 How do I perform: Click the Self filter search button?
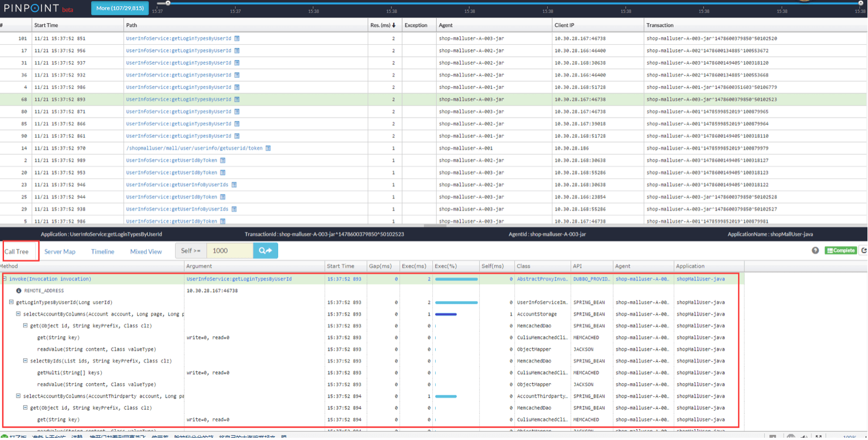pos(266,251)
